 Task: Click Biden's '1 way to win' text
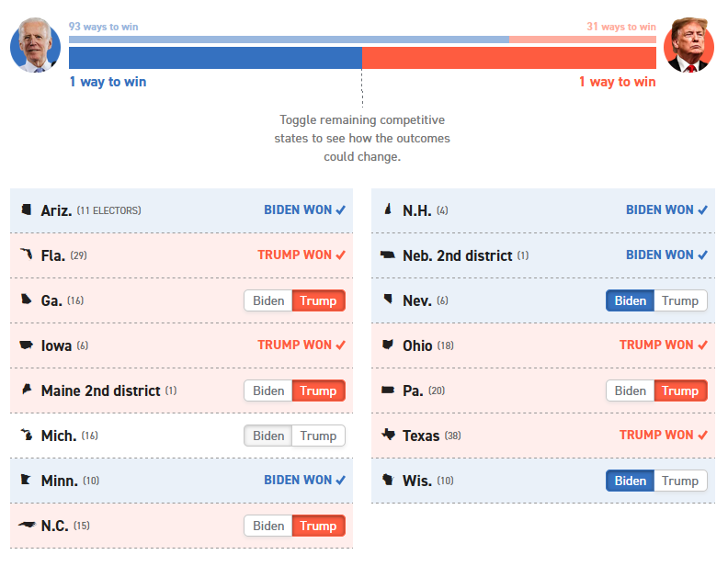(x=108, y=82)
